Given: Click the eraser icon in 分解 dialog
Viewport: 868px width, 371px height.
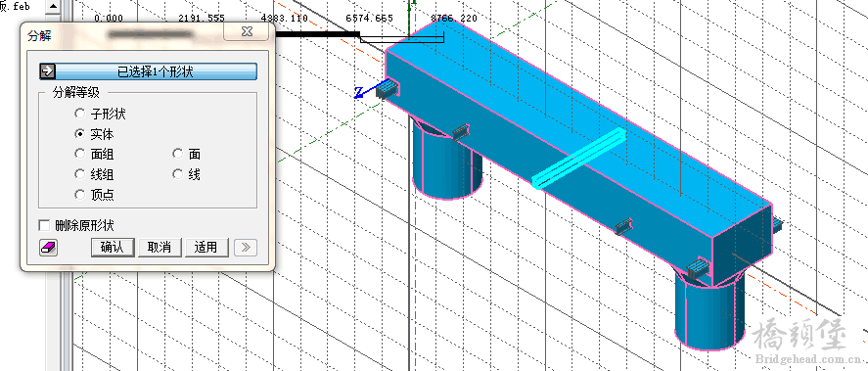Looking at the screenshot, I should pos(48,248).
